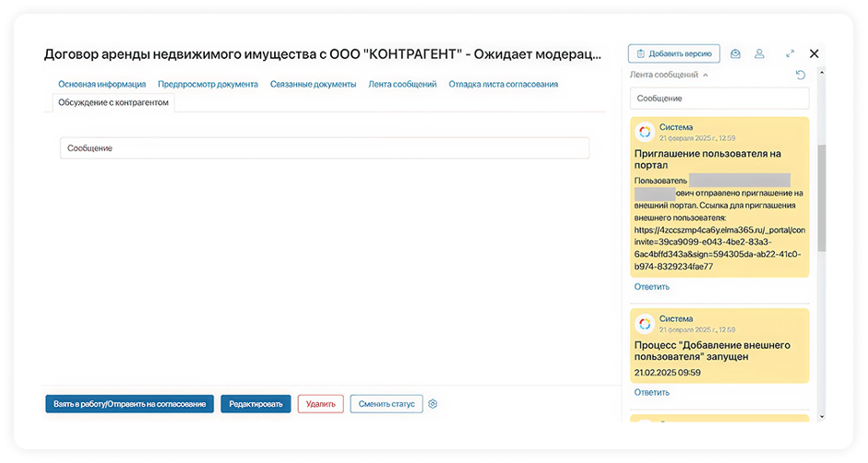Click the mail envelope icon in header

(736, 54)
